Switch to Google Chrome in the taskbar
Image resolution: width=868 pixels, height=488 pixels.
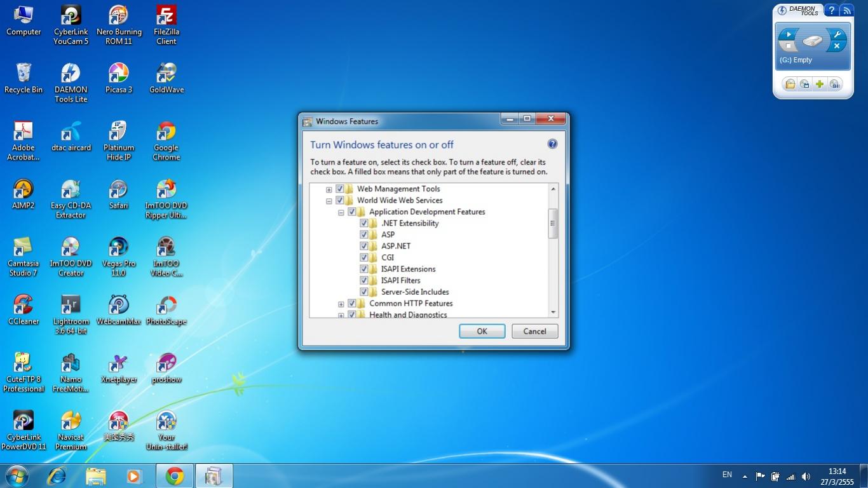click(x=175, y=476)
